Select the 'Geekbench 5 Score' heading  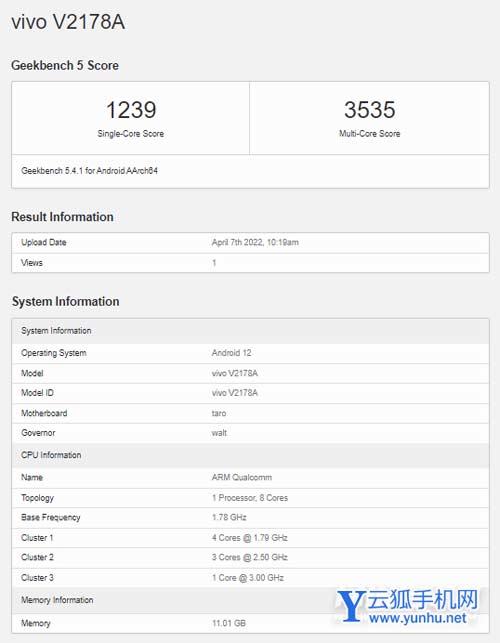[x=65, y=65]
